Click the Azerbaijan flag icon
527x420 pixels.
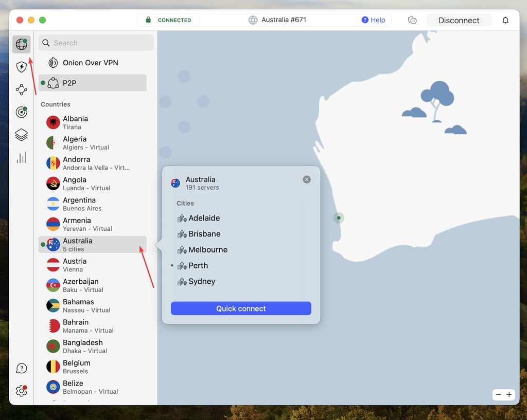(x=53, y=285)
